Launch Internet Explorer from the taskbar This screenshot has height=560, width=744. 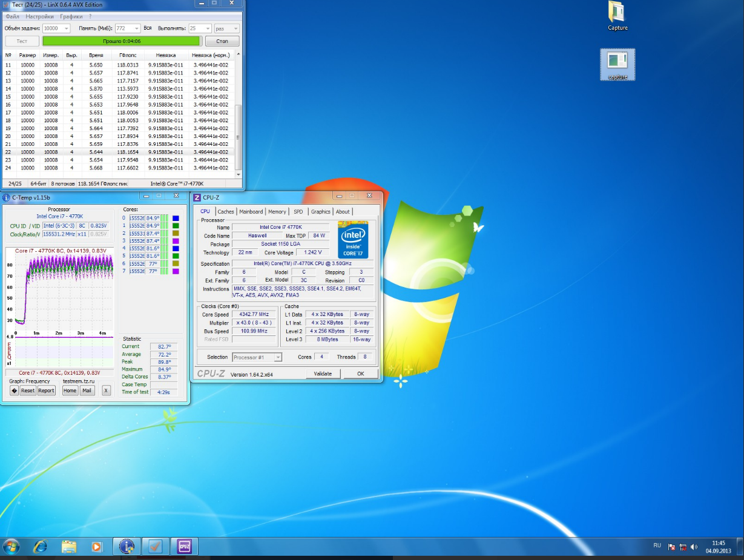40,547
